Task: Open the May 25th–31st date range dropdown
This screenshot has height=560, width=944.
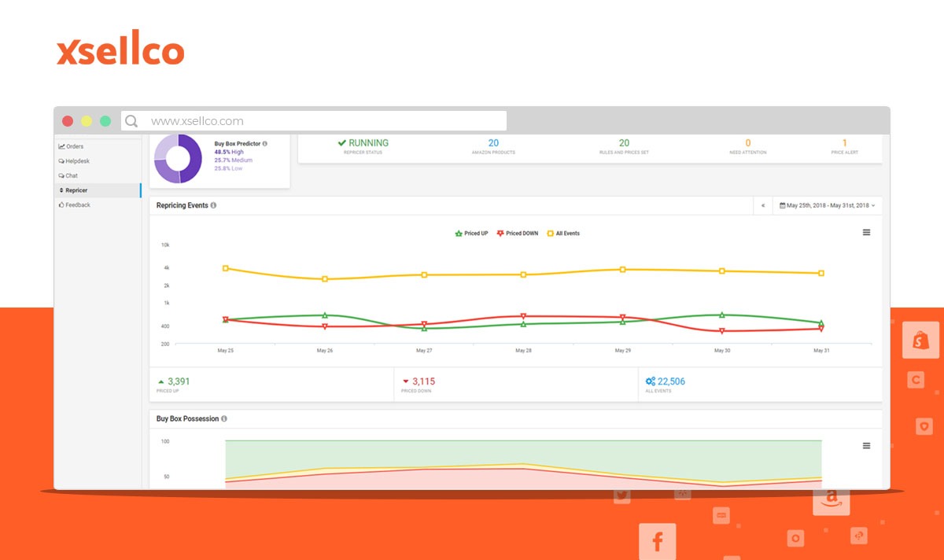Action: 827,205
